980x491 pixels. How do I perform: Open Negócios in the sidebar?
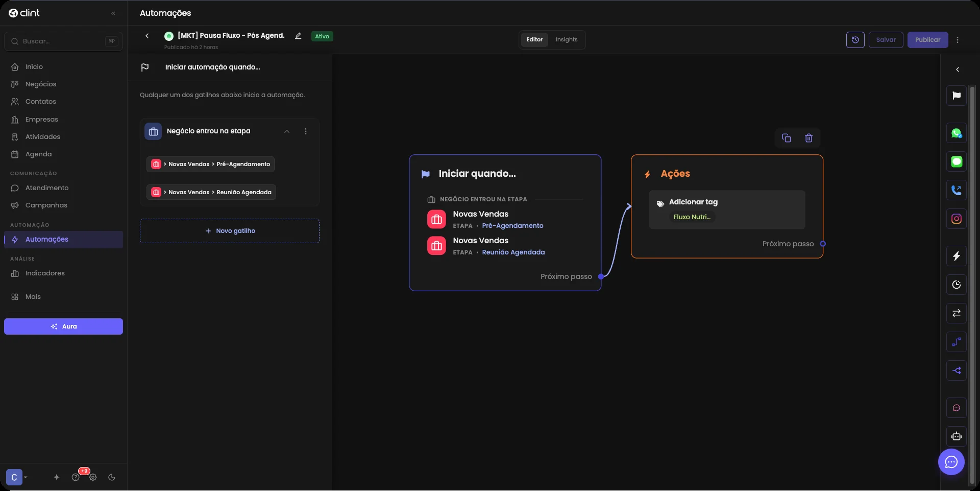pyautogui.click(x=63, y=84)
